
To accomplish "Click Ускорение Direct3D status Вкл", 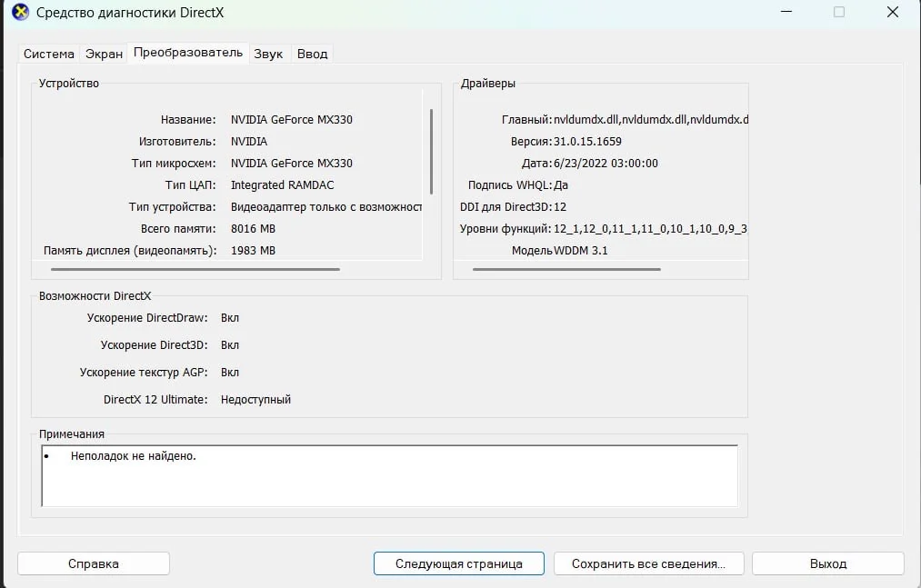I will click(x=230, y=344).
